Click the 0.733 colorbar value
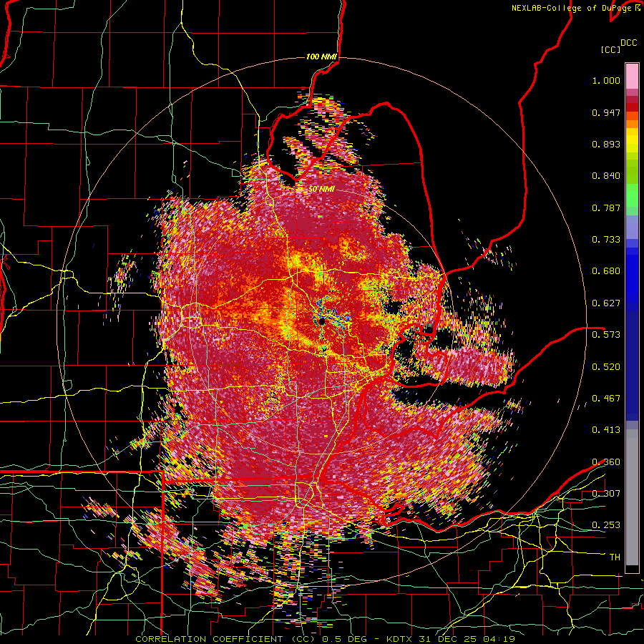 point(606,240)
